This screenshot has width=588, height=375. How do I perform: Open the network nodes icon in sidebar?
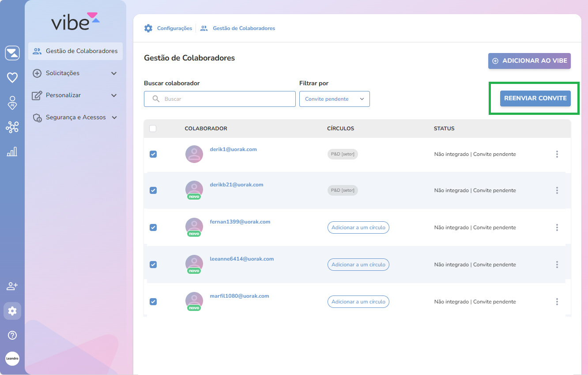(12, 127)
